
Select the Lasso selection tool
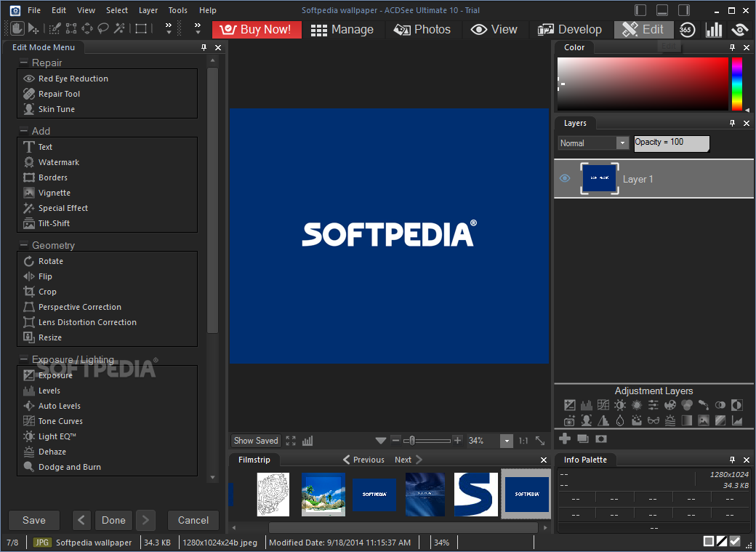point(102,29)
